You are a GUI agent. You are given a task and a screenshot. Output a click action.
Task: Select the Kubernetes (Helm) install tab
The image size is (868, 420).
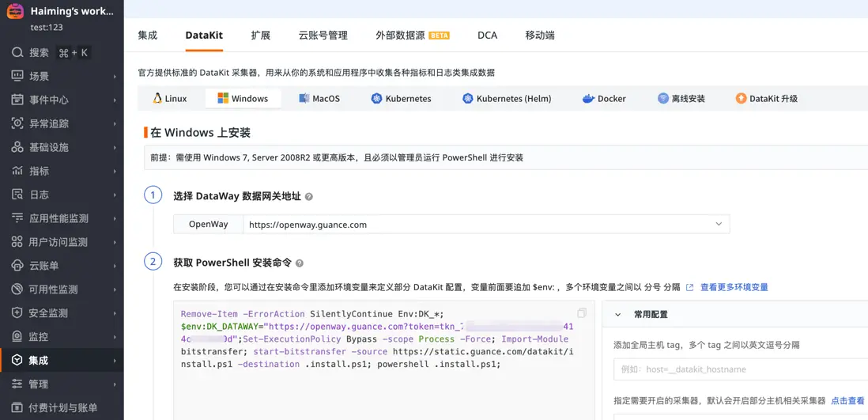click(507, 99)
